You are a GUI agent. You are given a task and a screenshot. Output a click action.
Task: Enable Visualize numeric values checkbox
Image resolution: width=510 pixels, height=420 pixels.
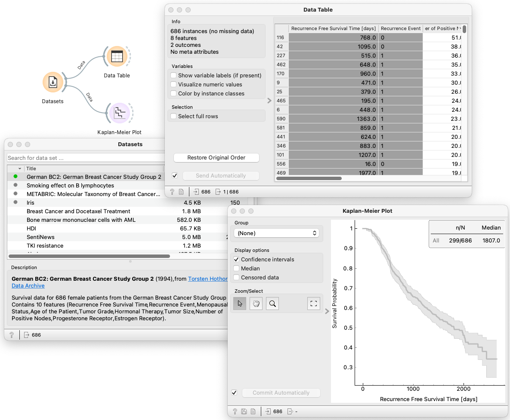(x=174, y=85)
